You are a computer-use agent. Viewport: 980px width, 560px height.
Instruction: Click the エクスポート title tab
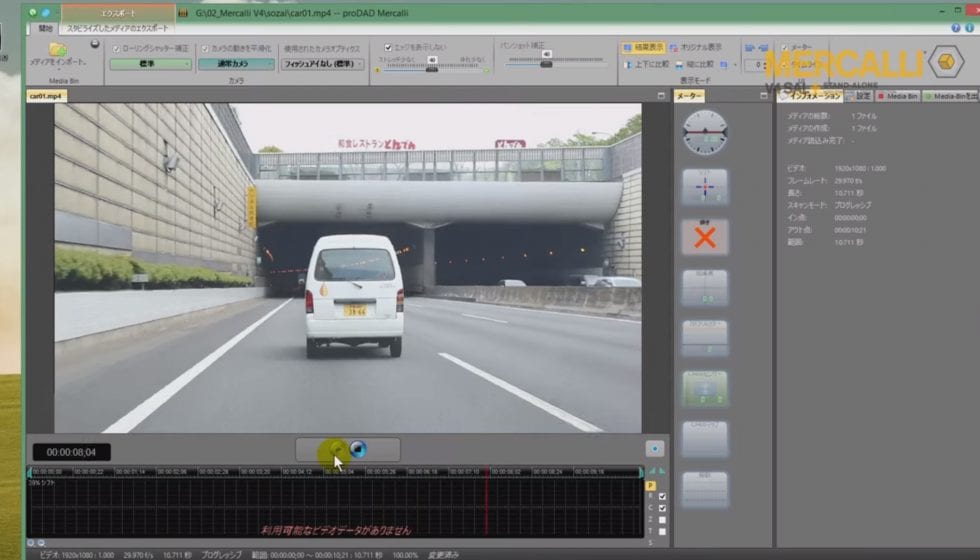click(119, 12)
